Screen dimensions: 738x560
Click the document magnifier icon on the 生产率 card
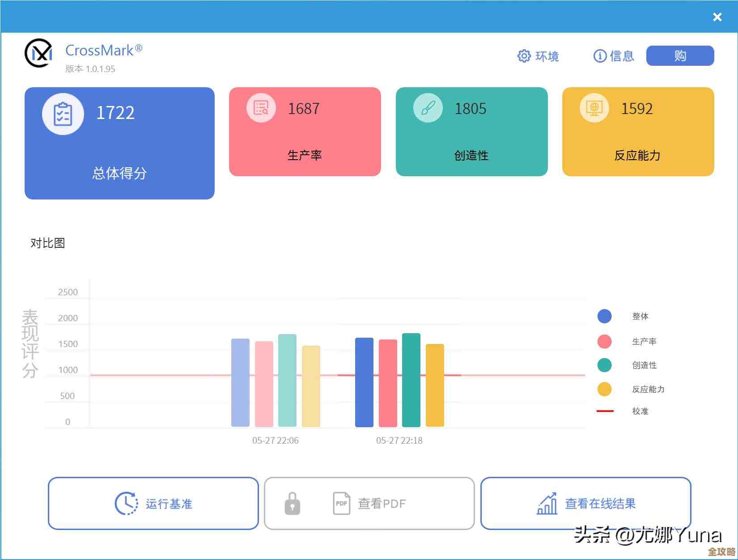(260, 107)
